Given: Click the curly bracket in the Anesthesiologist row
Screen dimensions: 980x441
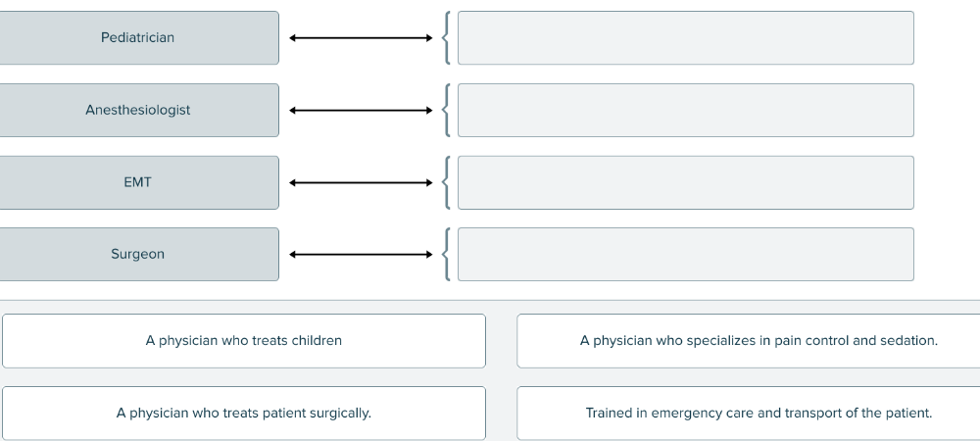Looking at the screenshot, I should coord(447,111).
